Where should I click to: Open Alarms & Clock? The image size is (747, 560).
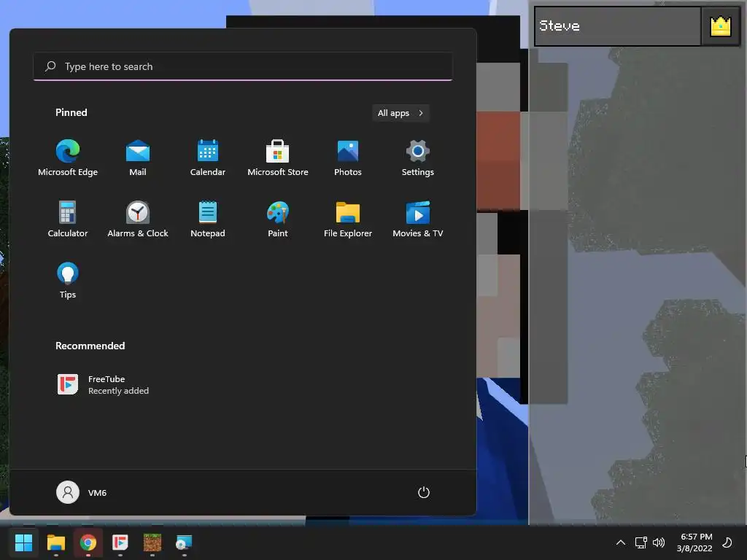click(138, 219)
